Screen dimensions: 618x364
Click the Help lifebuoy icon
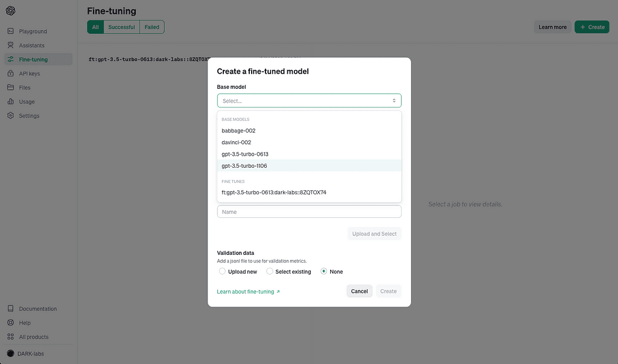coord(11,322)
